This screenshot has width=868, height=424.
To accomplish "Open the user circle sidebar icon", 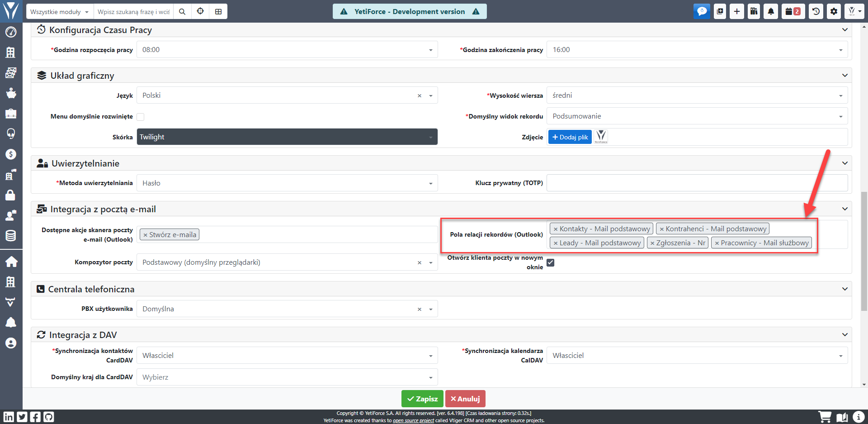I will pos(11,343).
